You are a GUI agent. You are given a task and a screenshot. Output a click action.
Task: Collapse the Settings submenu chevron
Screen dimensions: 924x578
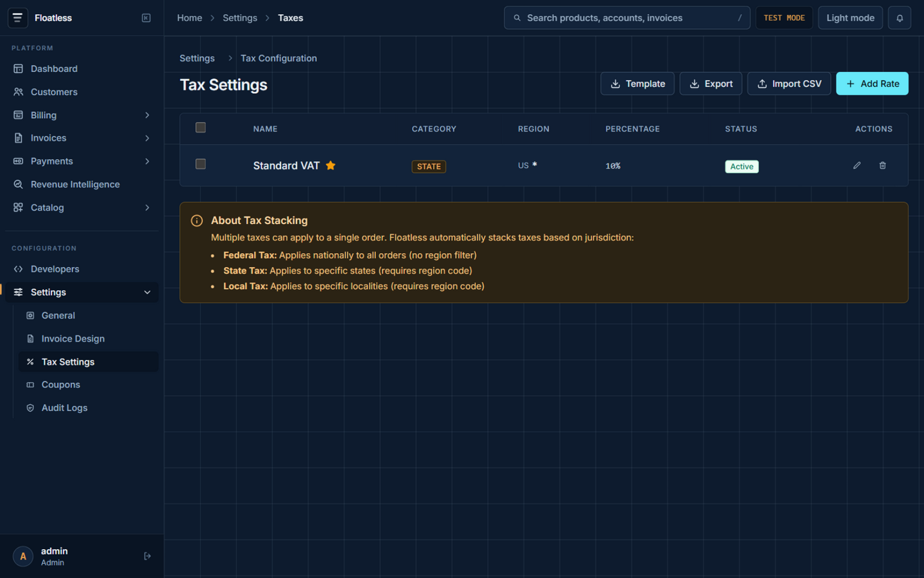(x=148, y=292)
